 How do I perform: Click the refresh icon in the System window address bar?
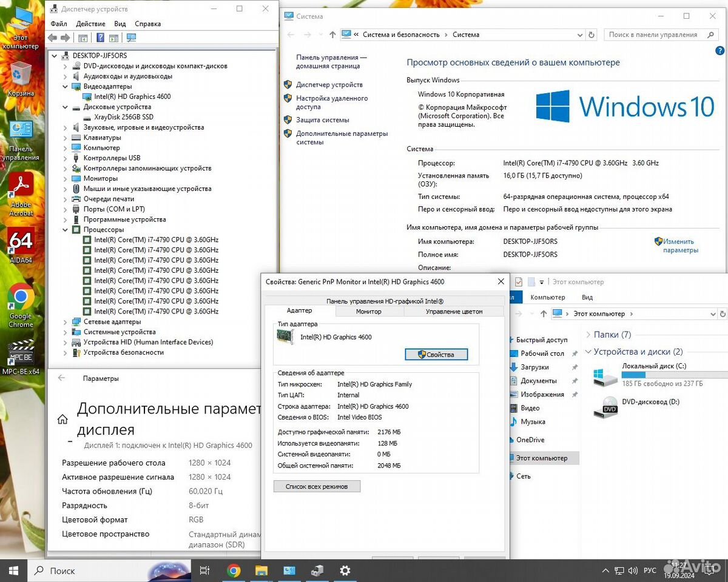591,35
